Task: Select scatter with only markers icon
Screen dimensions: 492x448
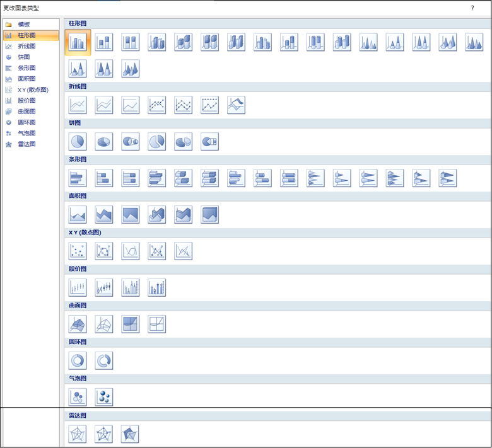Action: [78, 251]
